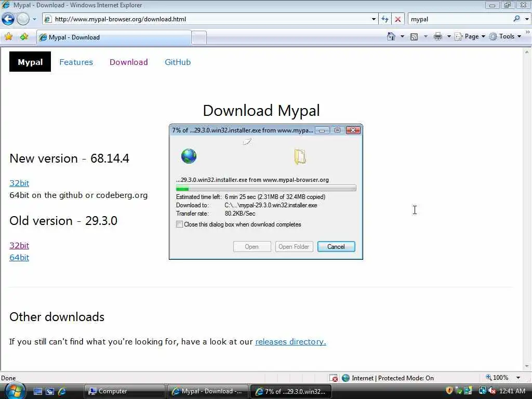Viewport: 532px width, 399px height.
Task: Click the Home toolbar icon
Action: (391, 36)
